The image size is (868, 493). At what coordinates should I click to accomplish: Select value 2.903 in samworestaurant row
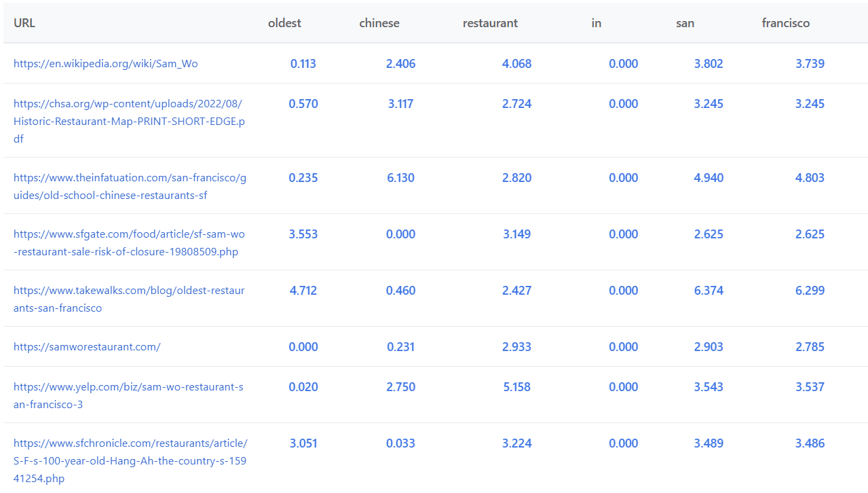(709, 347)
